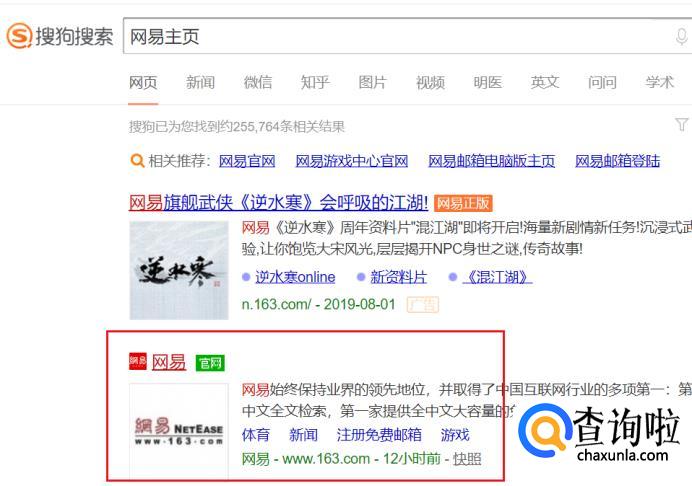Switch to the 明医 tab
This screenshot has width=692, height=486.
pos(488,83)
